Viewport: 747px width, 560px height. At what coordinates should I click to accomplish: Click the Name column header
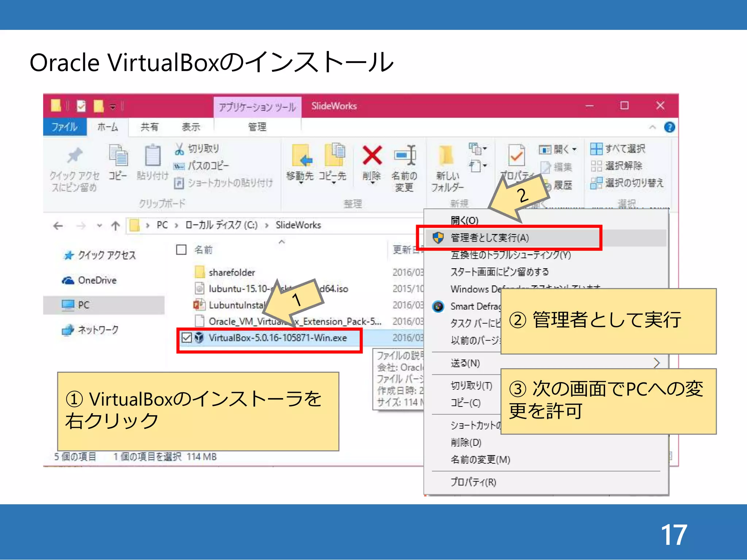[203, 250]
